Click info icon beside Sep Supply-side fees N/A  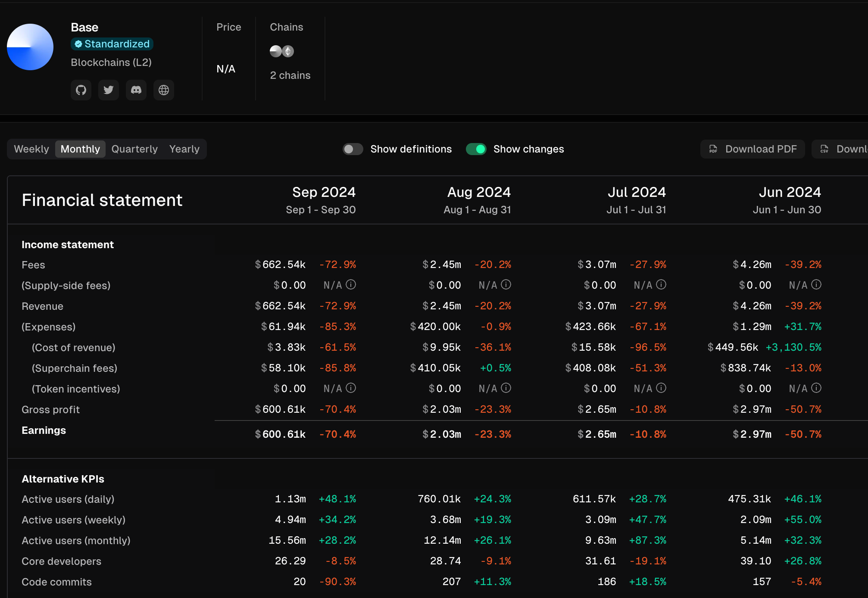[351, 285]
